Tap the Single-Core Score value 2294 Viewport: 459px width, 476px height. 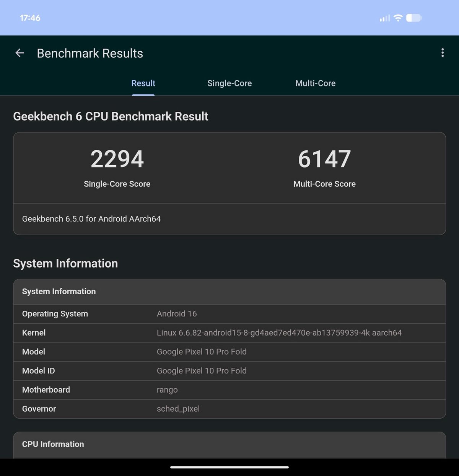(x=117, y=159)
